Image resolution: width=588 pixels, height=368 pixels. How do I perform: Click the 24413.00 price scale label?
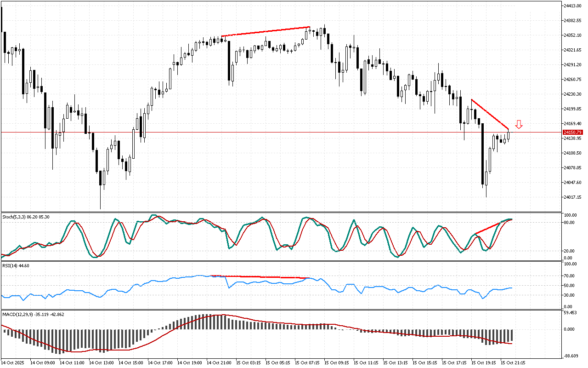(x=571, y=6)
